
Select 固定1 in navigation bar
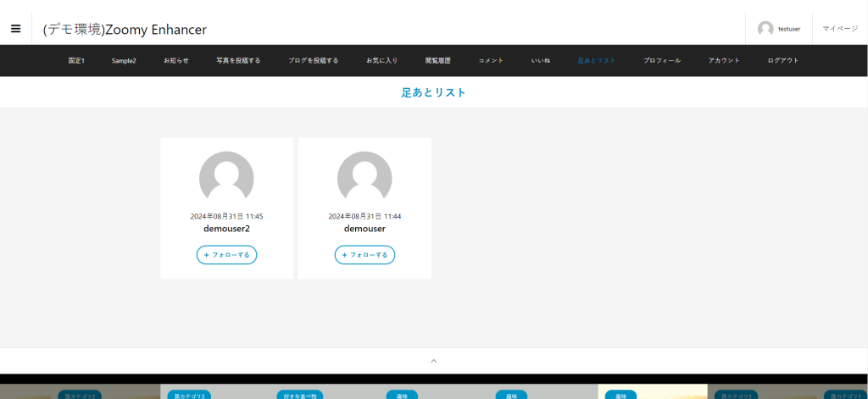[x=76, y=61]
